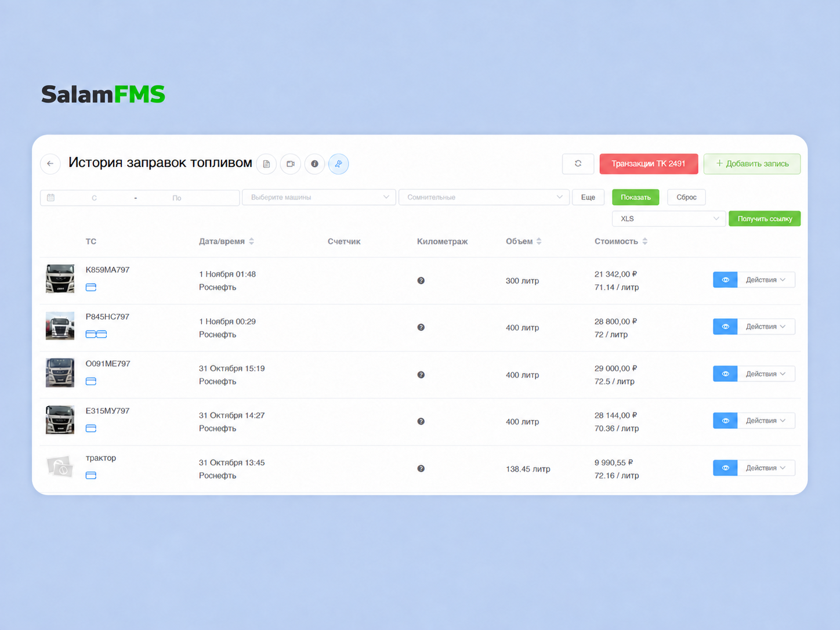Click the fuel card icon under К859МА797
Viewport: 840px width, 630px height.
click(91, 287)
